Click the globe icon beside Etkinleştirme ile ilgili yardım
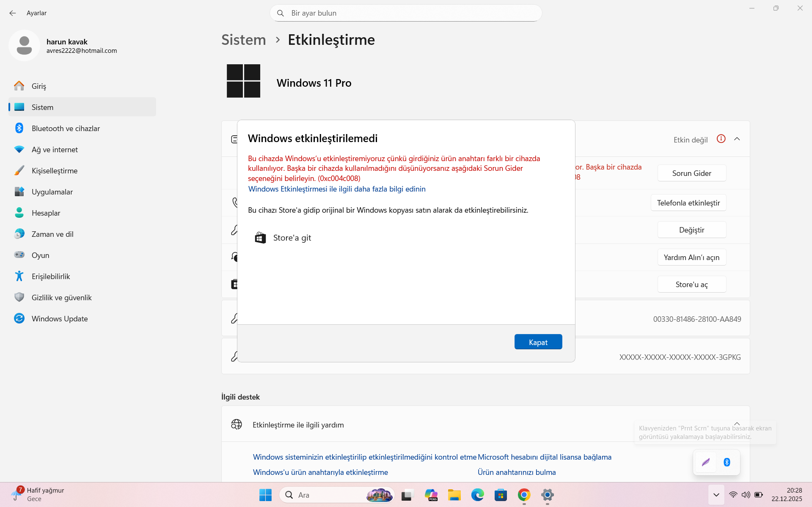This screenshot has height=507, width=812. (237, 425)
